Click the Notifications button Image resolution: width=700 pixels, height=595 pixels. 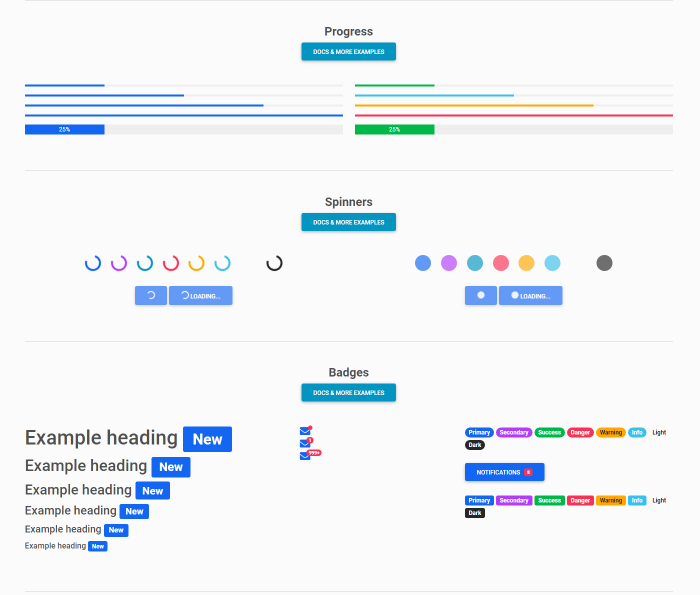pyautogui.click(x=504, y=472)
